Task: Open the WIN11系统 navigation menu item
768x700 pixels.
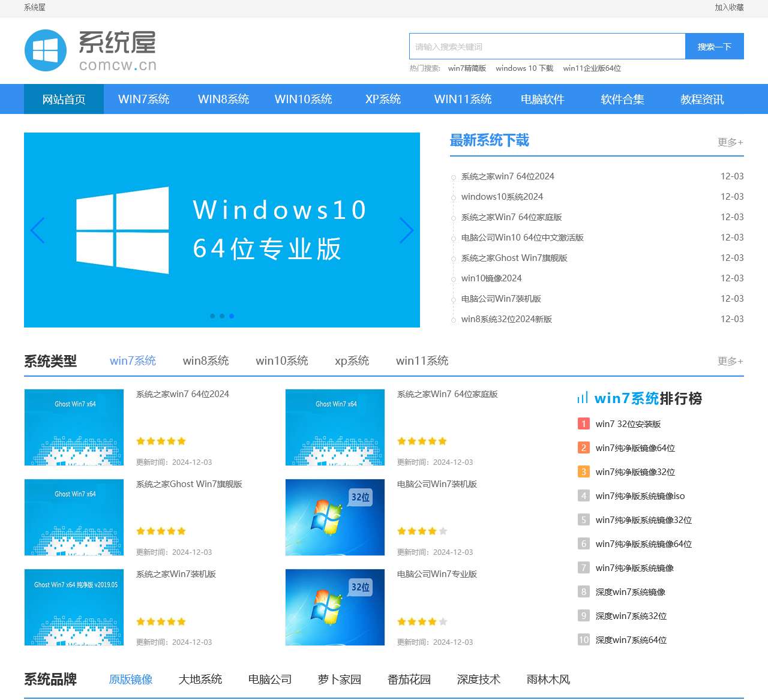Action: click(463, 99)
